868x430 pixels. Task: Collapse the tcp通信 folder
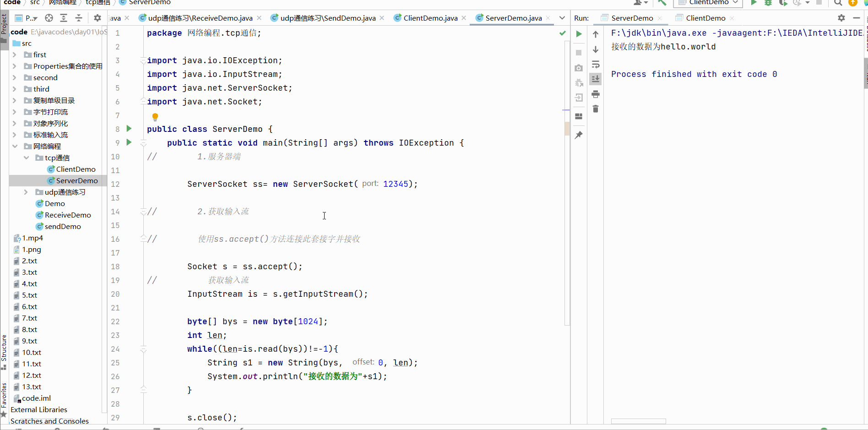click(26, 158)
